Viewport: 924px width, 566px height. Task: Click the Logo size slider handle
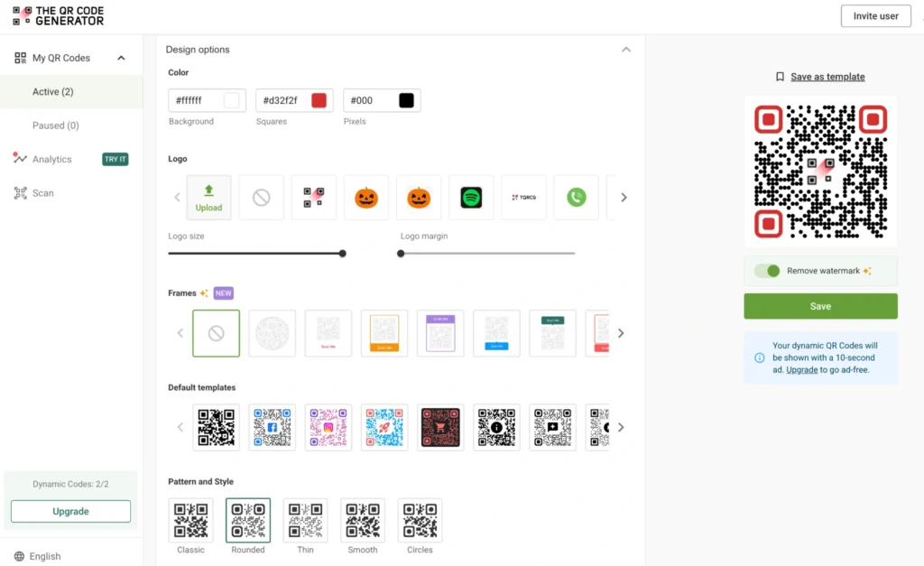[x=342, y=254]
